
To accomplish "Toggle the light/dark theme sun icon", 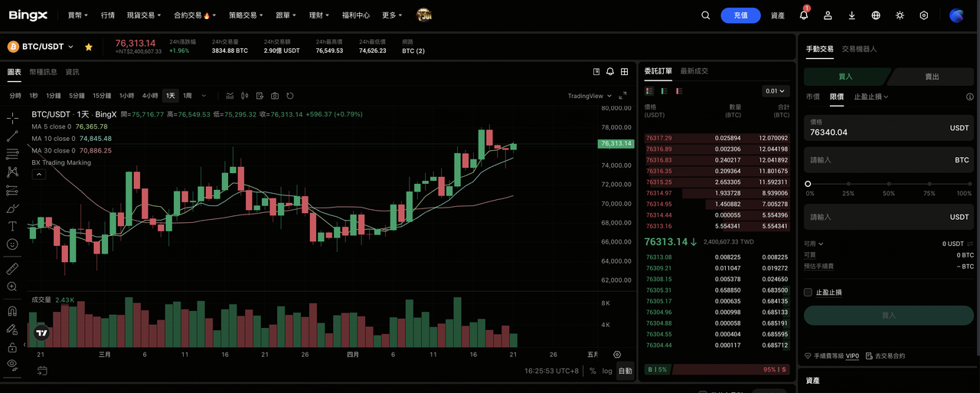I will pos(900,15).
